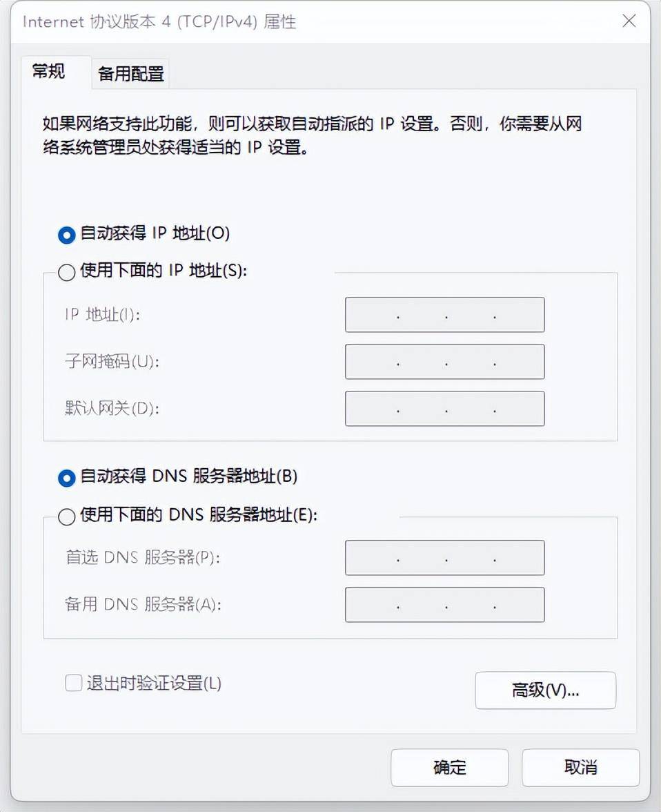Screen dimensions: 661x812
Task: Click the 备用 DNS 服务器 field
Action: (444, 604)
